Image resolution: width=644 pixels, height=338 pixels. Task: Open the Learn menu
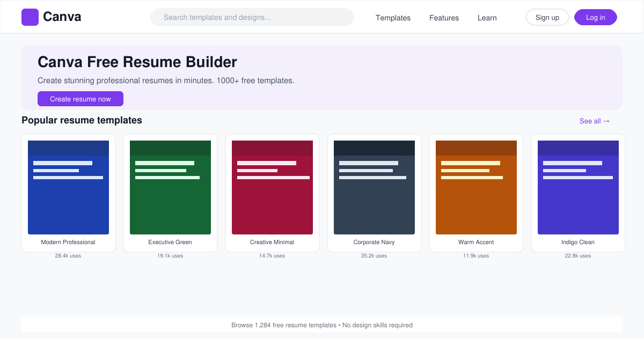tap(487, 18)
